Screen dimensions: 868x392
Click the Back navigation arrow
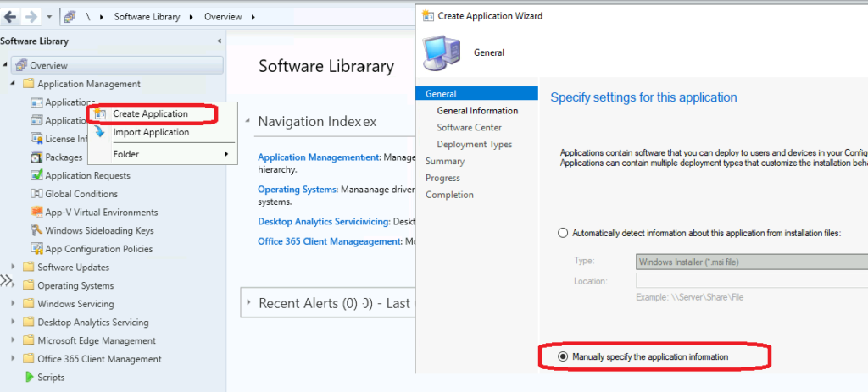pyautogui.click(x=10, y=17)
